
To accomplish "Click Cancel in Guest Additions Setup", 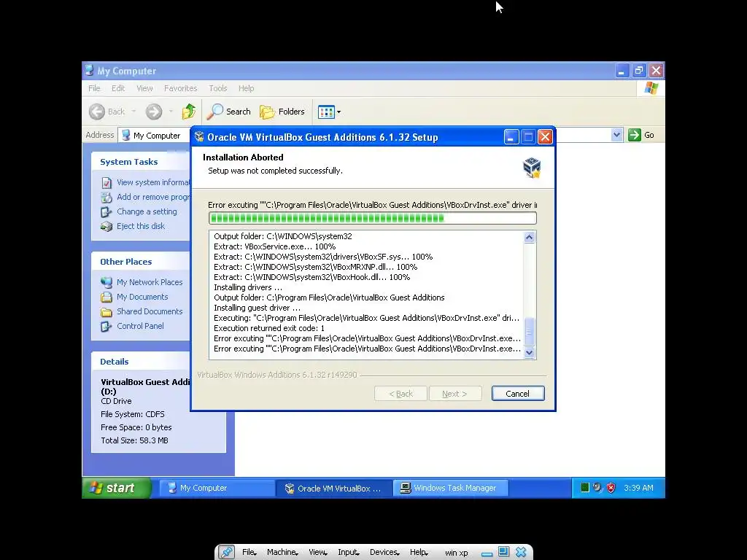I will tap(518, 393).
